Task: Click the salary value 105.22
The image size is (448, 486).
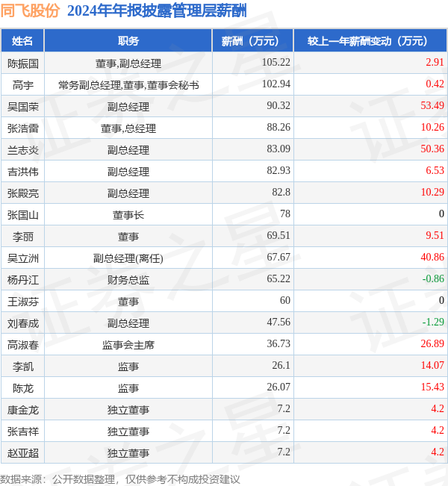Action: 276,62
